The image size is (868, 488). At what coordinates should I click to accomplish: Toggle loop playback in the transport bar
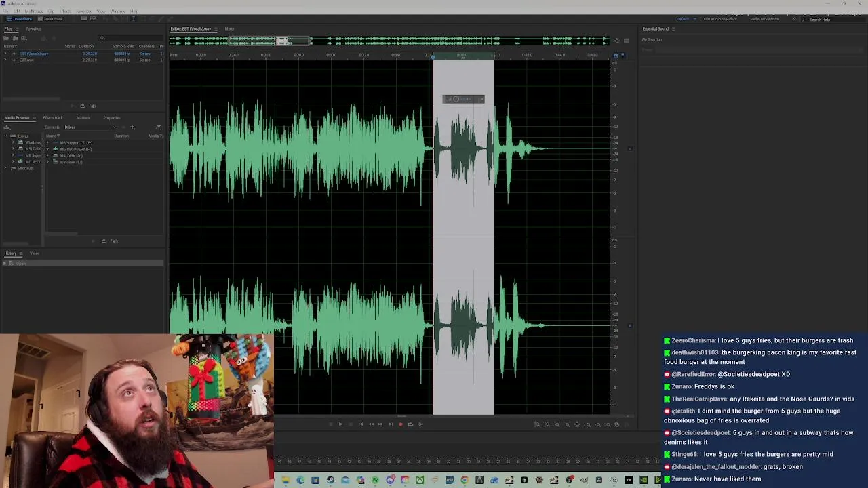coord(410,424)
